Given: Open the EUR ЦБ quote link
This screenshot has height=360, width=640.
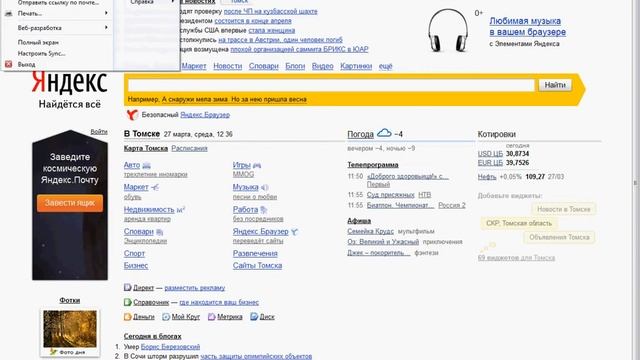Looking at the screenshot, I should (490, 162).
